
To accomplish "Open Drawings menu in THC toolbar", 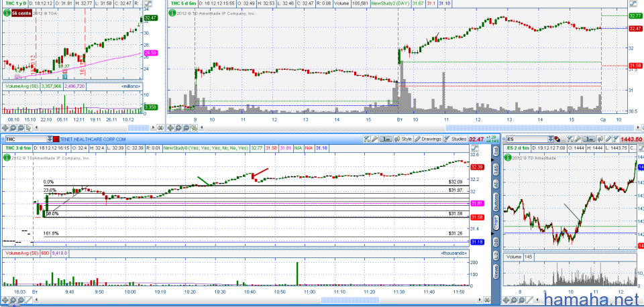I will tap(428, 139).
